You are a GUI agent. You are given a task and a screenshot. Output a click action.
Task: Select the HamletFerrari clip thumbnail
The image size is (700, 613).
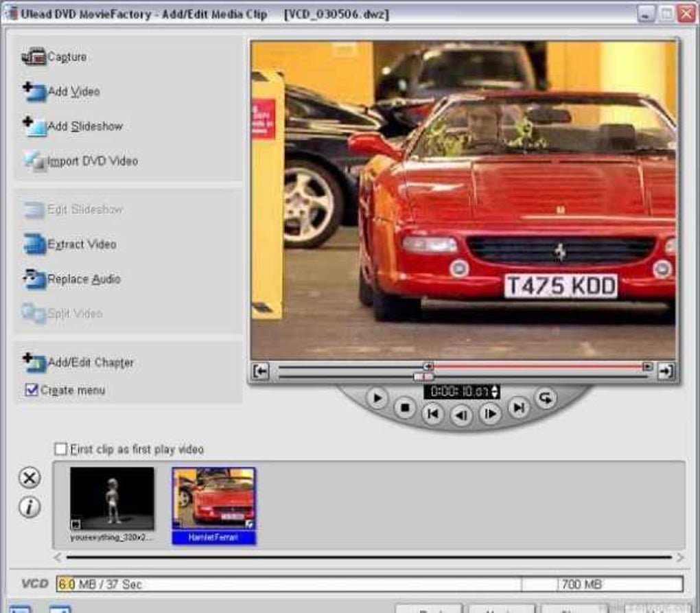tap(214, 498)
